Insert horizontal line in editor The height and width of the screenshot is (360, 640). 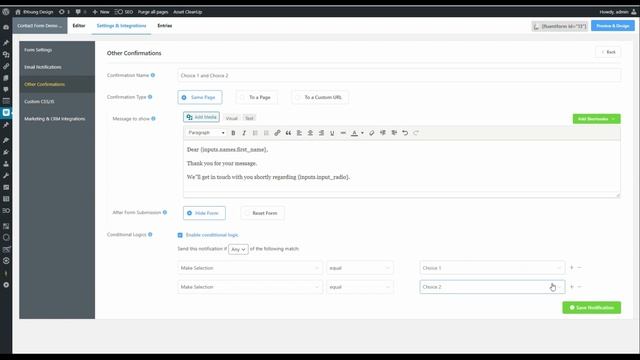[343, 133]
